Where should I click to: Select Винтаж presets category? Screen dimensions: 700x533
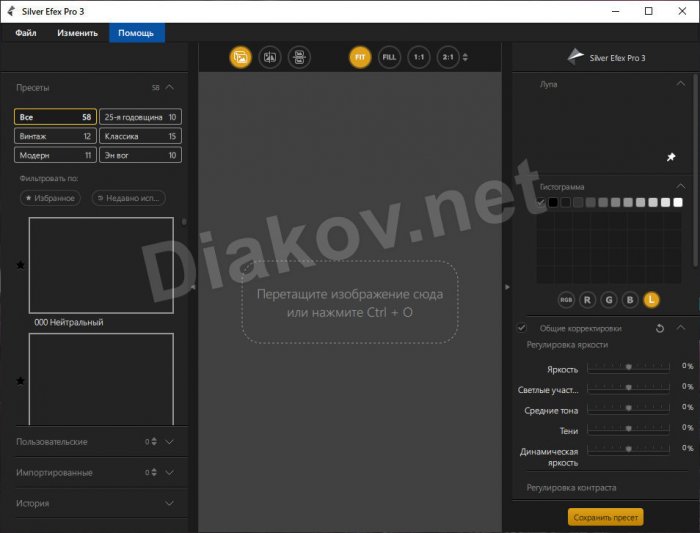pyautogui.click(x=55, y=136)
